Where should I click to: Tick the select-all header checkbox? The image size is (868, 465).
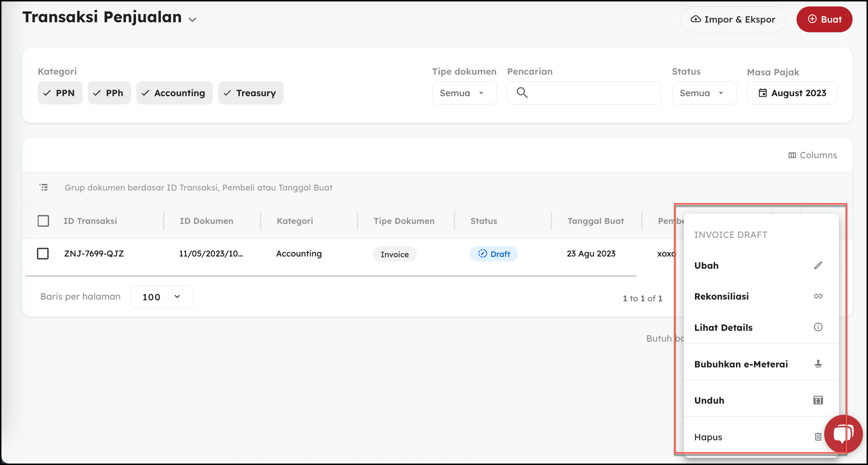coord(43,221)
